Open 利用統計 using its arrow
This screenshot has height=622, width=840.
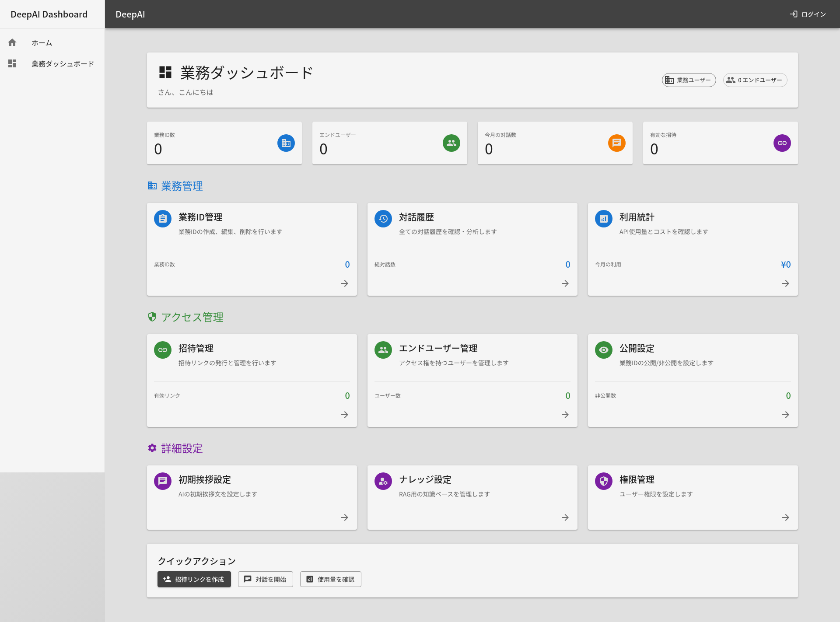pyautogui.click(x=786, y=283)
